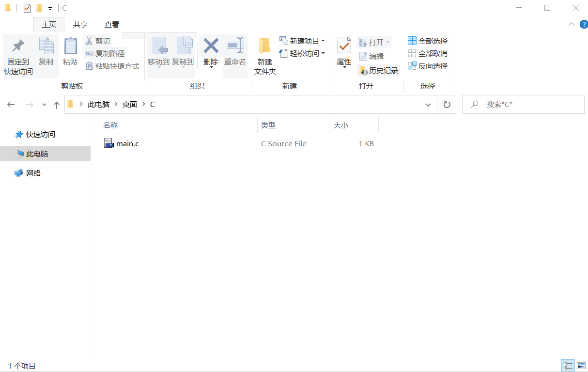Click the 搜索"C" search box
Image resolution: width=588 pixels, height=372 pixels.
[523, 104]
